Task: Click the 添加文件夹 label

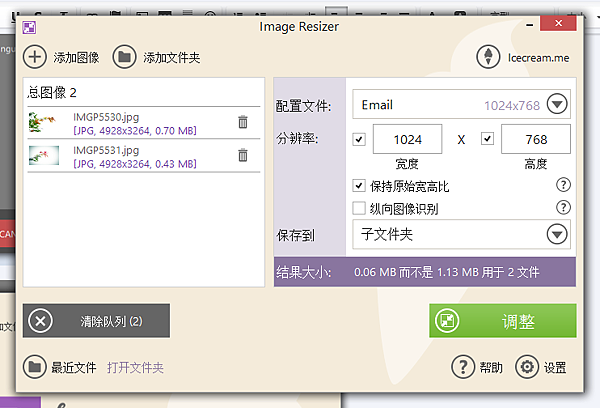Action: [x=172, y=58]
